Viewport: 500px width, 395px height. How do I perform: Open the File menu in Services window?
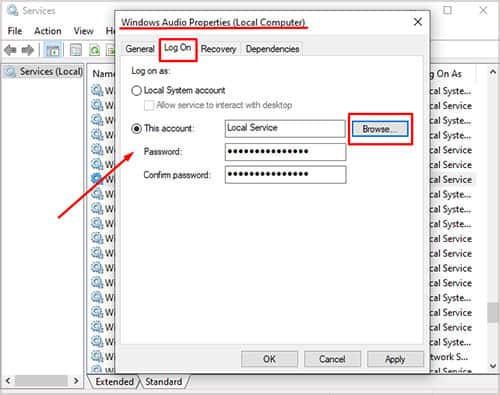15,31
